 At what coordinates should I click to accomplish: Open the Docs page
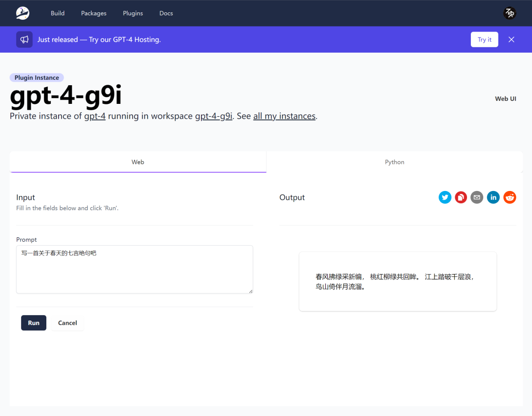[166, 13]
